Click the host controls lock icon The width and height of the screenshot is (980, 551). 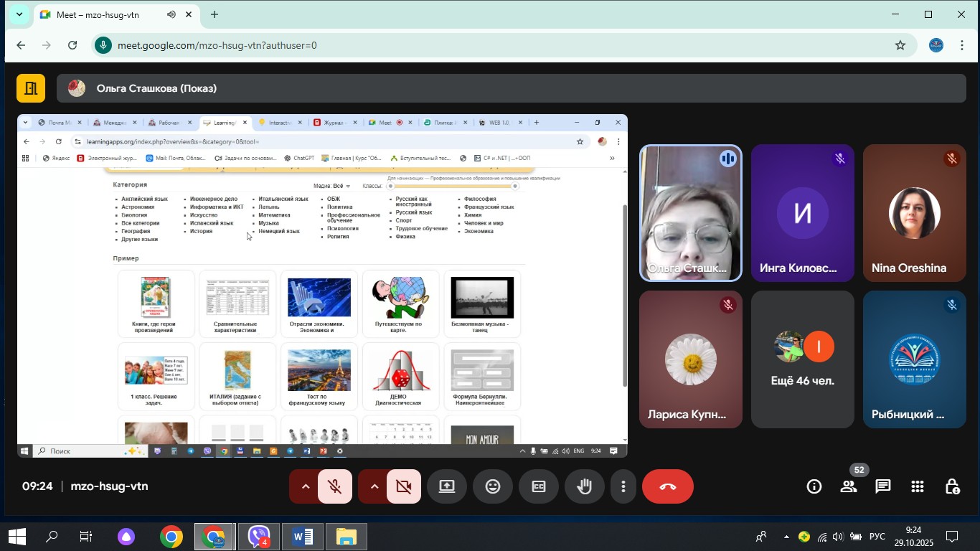(952, 486)
